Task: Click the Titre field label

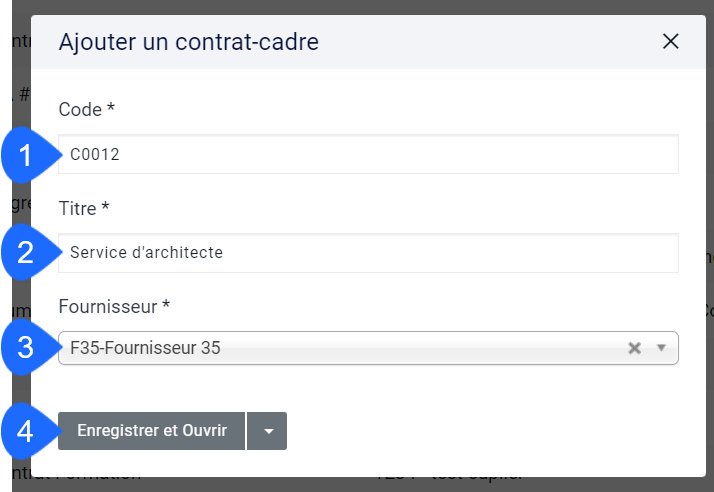Action: point(77,209)
